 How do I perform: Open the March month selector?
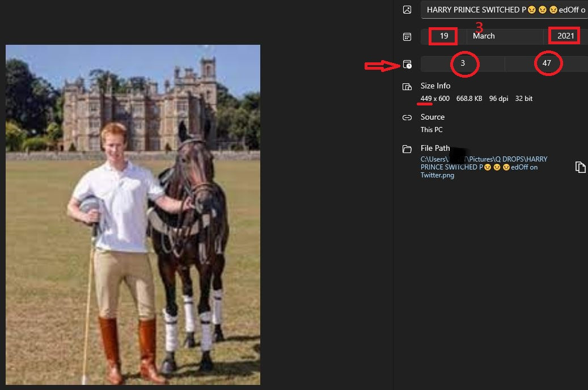(x=505, y=36)
